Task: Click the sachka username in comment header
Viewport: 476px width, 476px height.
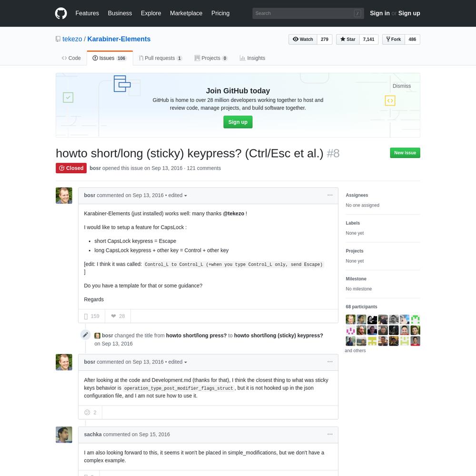Action: [93, 435]
